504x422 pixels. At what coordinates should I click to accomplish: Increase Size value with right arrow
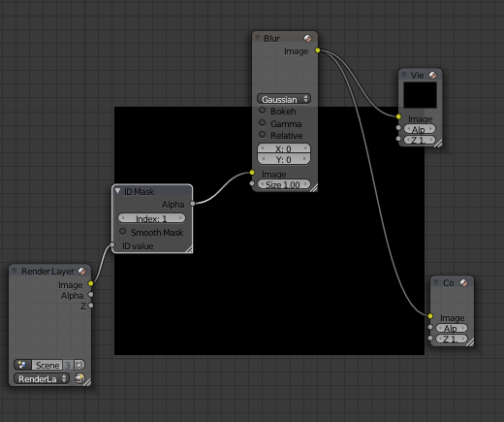click(305, 183)
